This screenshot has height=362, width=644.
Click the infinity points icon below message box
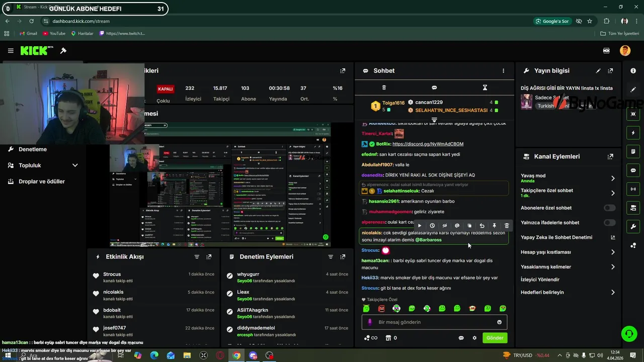click(x=371, y=338)
